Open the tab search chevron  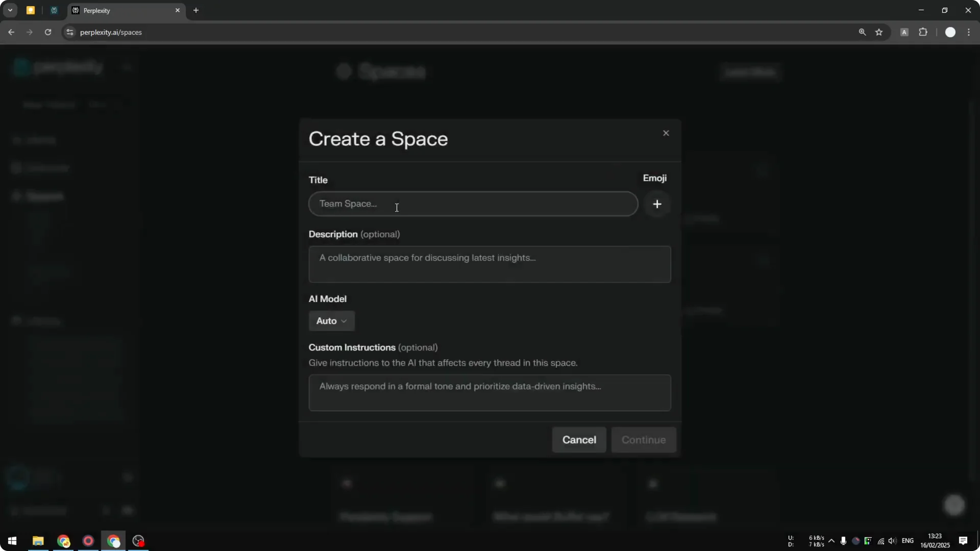pos(10,10)
